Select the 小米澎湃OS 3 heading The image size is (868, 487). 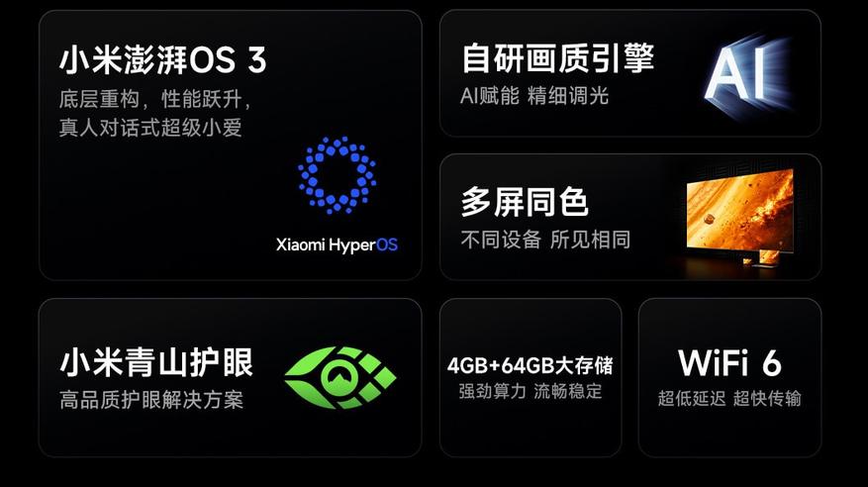click(x=162, y=59)
